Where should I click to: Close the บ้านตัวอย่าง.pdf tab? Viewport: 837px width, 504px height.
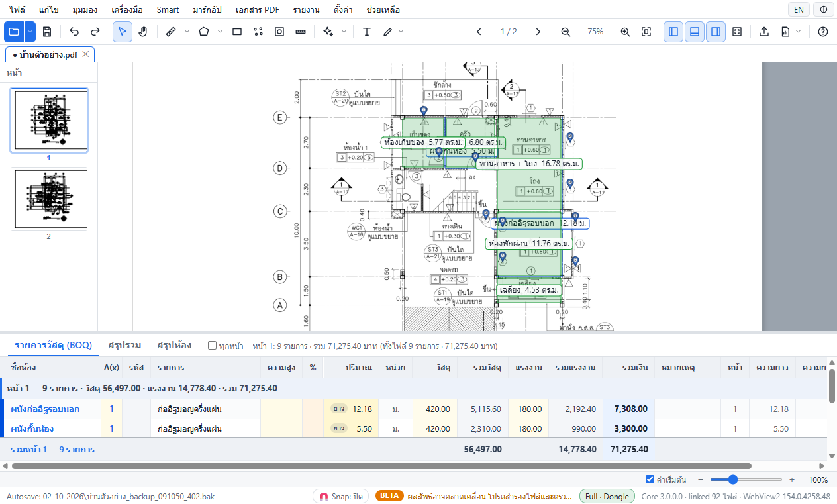[87, 54]
